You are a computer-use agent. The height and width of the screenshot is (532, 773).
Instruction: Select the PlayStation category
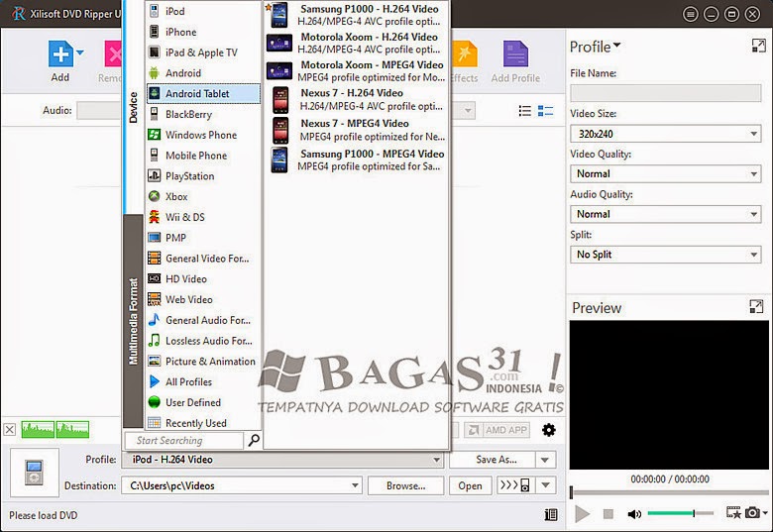203,176
